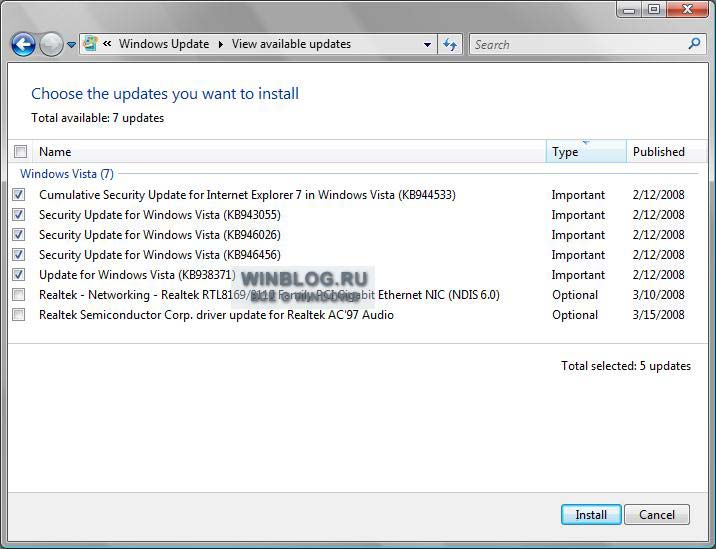Maximize the Windows Update window
Viewport: 716px width, 549px height.
point(654,9)
